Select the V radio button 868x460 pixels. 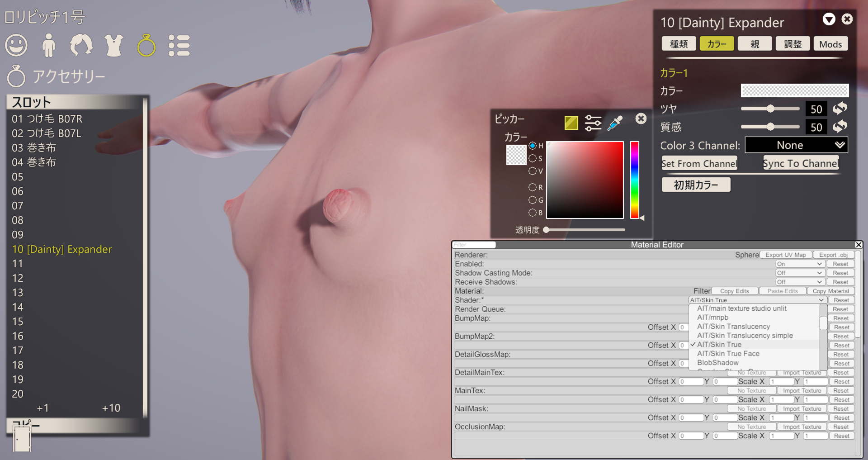(x=533, y=171)
